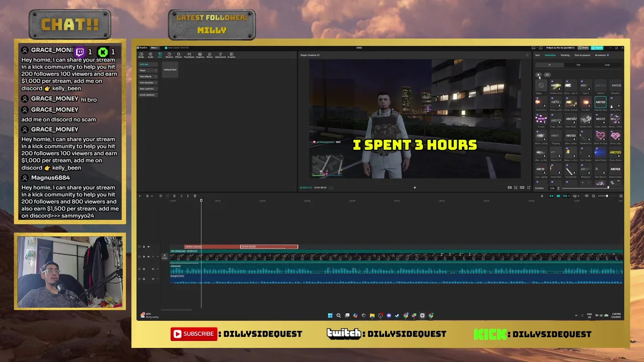Switch to Text tab in right panel

tap(537, 55)
